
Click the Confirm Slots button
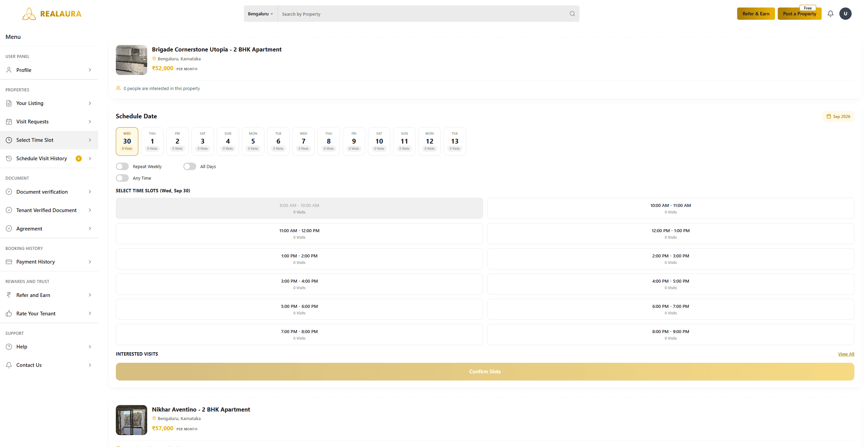(x=485, y=372)
